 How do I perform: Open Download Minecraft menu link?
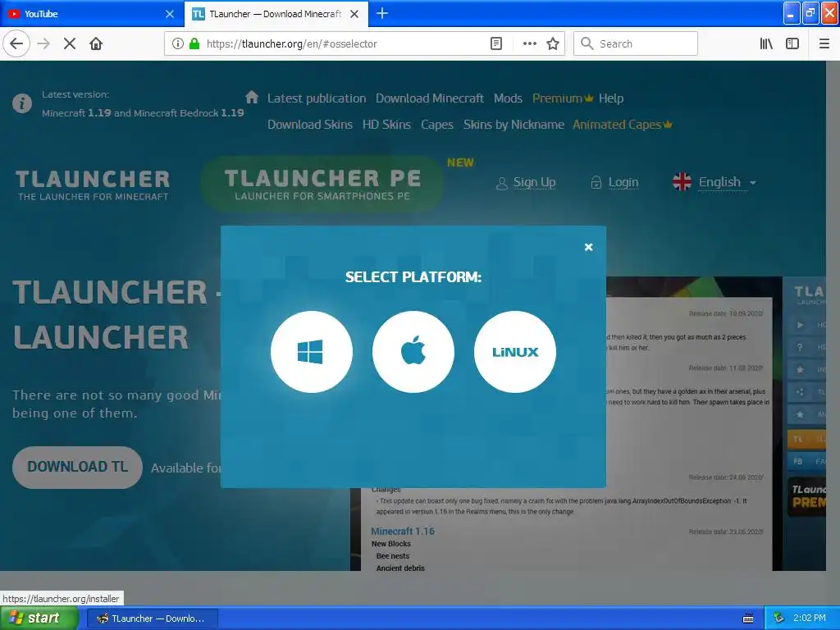pyautogui.click(x=430, y=98)
